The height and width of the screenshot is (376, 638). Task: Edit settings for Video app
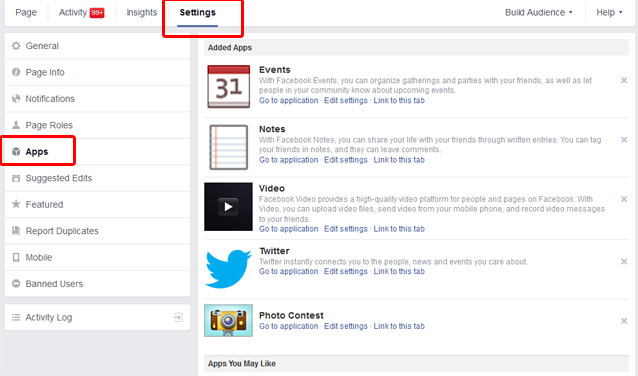click(x=346, y=229)
